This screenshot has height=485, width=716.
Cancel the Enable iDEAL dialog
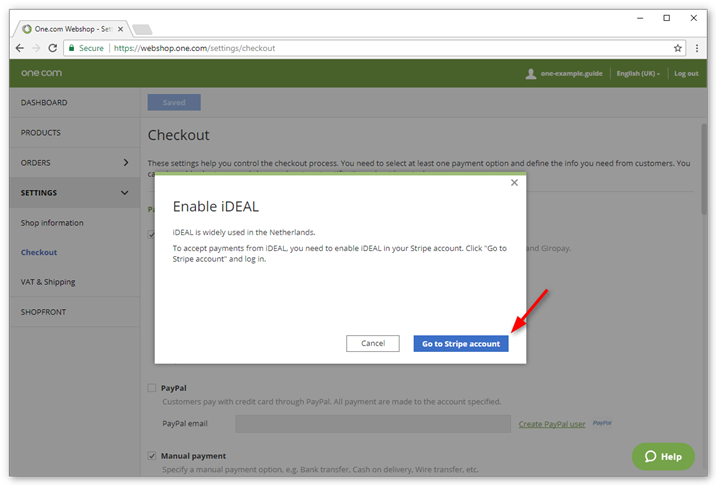pyautogui.click(x=372, y=343)
